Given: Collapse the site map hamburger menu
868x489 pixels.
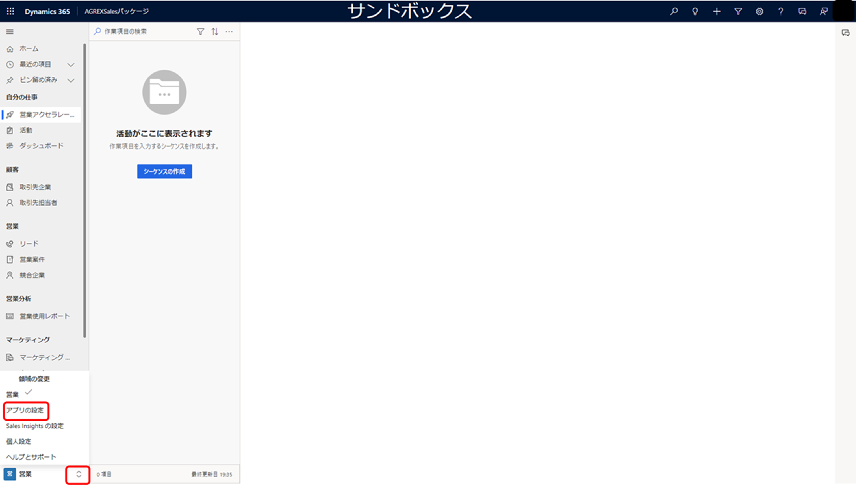Looking at the screenshot, I should coord(10,32).
